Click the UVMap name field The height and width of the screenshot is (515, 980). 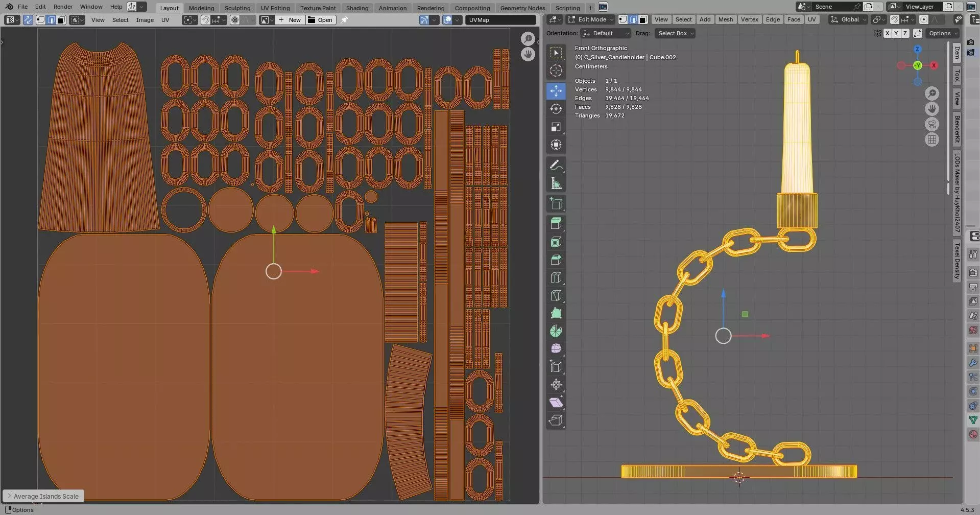[x=500, y=20]
